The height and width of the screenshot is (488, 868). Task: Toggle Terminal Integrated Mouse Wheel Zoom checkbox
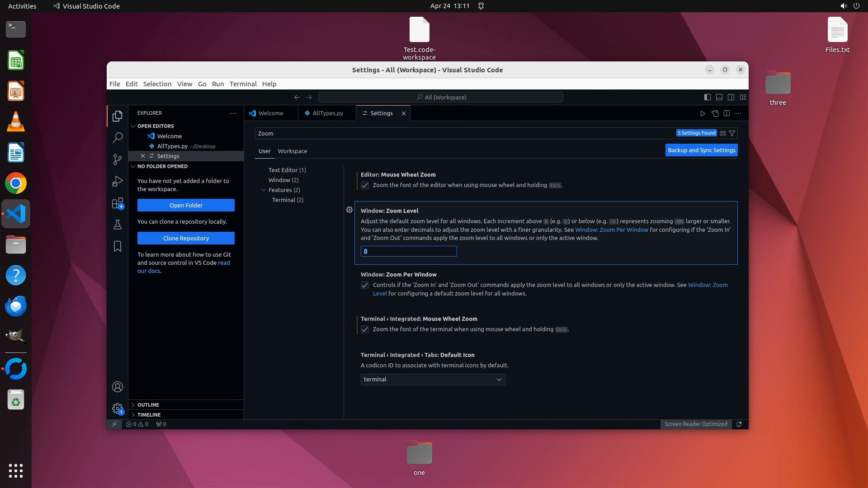(x=365, y=329)
